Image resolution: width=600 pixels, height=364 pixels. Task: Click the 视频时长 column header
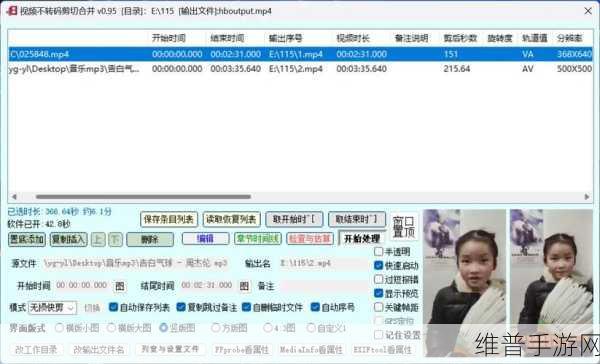click(353, 38)
